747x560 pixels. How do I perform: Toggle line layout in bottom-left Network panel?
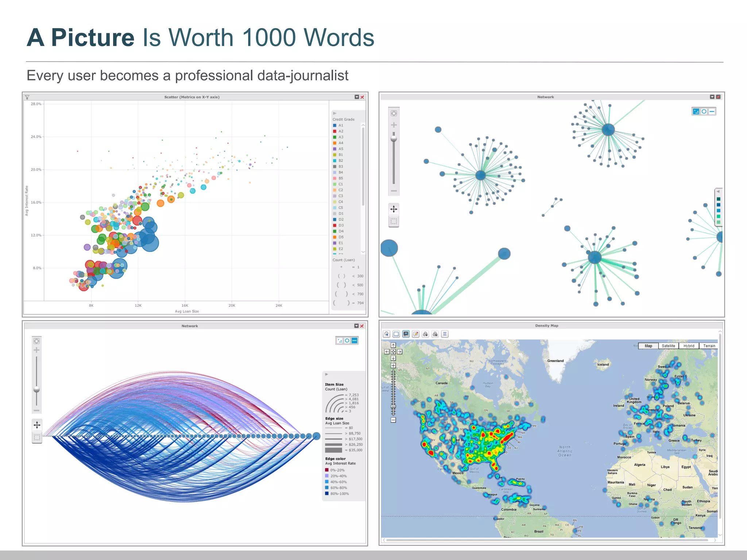point(355,341)
